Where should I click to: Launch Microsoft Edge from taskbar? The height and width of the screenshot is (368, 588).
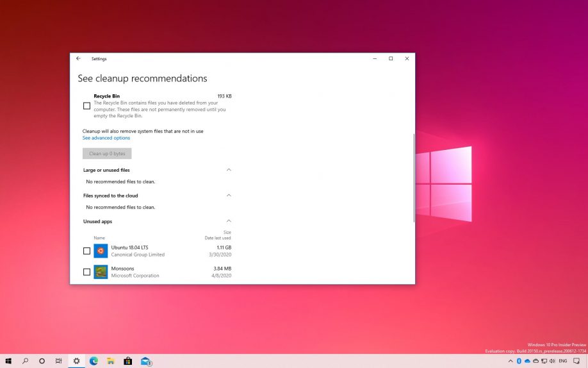pyautogui.click(x=94, y=361)
